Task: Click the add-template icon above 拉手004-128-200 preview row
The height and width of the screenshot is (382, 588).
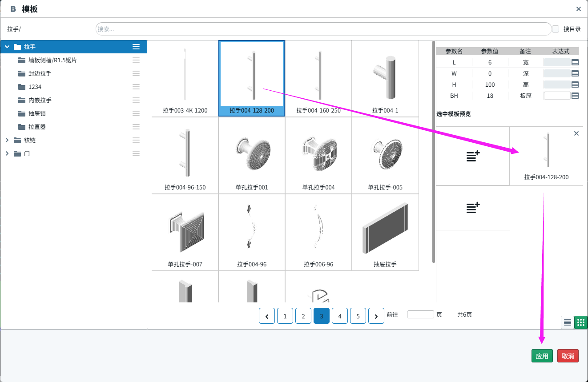Action: coord(473,156)
